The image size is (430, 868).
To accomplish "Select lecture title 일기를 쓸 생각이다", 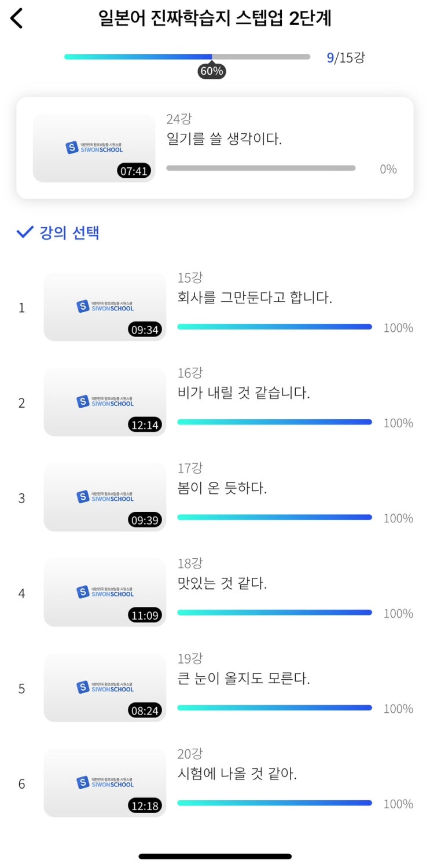I will [x=224, y=139].
